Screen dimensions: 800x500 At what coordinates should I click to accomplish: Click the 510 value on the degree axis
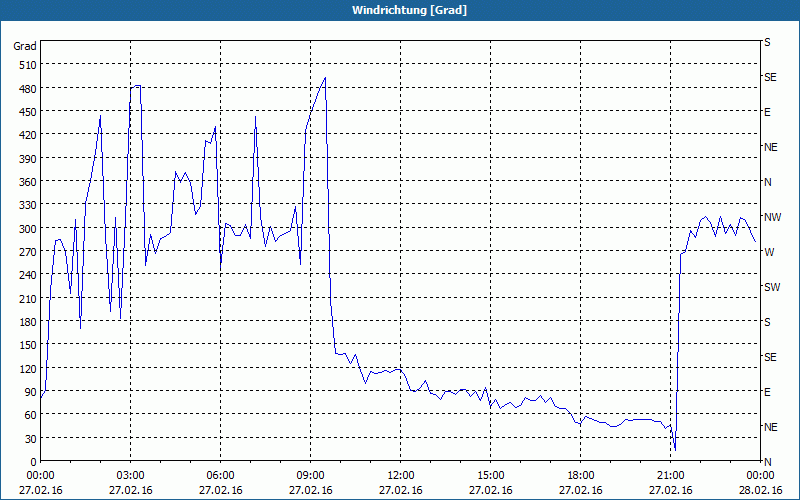[x=28, y=65]
